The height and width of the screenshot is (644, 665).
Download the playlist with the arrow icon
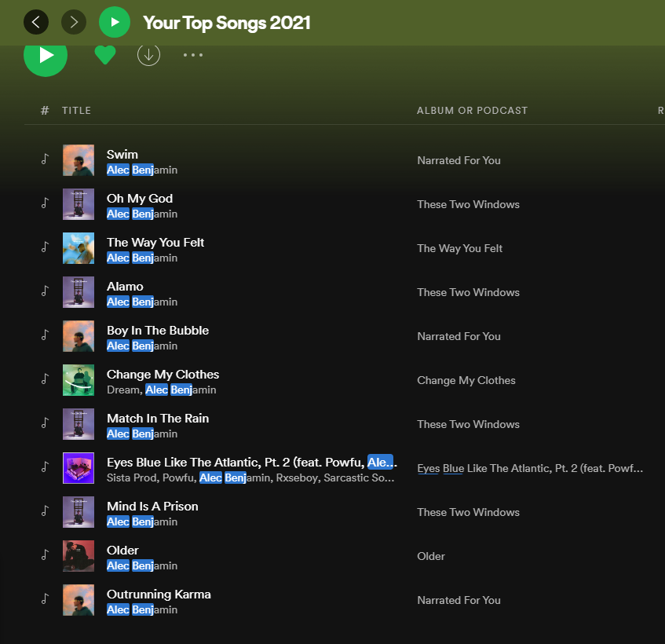click(148, 55)
